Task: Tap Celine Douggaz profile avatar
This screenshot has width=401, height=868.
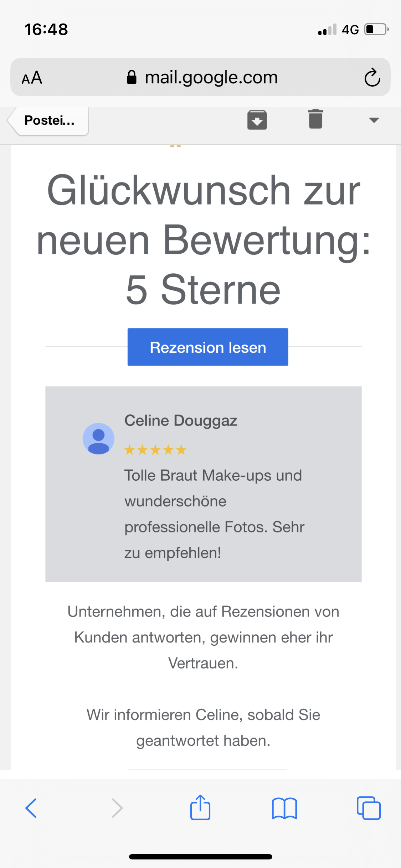Action: (x=98, y=439)
